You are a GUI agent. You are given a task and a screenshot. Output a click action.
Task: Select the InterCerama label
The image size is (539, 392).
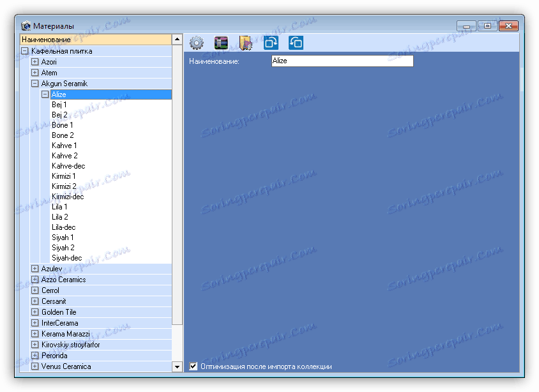pos(60,323)
